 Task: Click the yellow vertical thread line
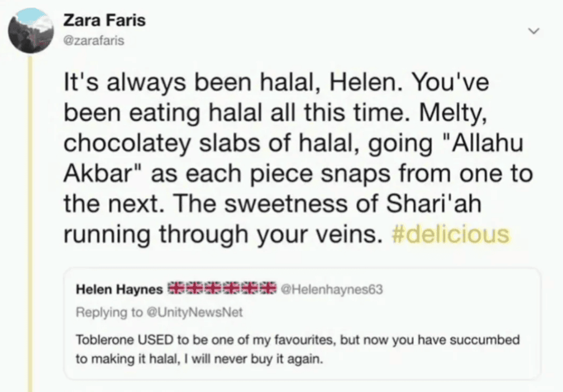coord(31,223)
